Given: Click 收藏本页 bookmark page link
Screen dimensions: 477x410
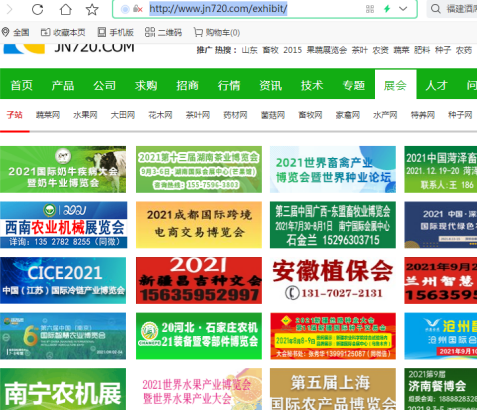Looking at the screenshot, I should pyautogui.click(x=63, y=32).
